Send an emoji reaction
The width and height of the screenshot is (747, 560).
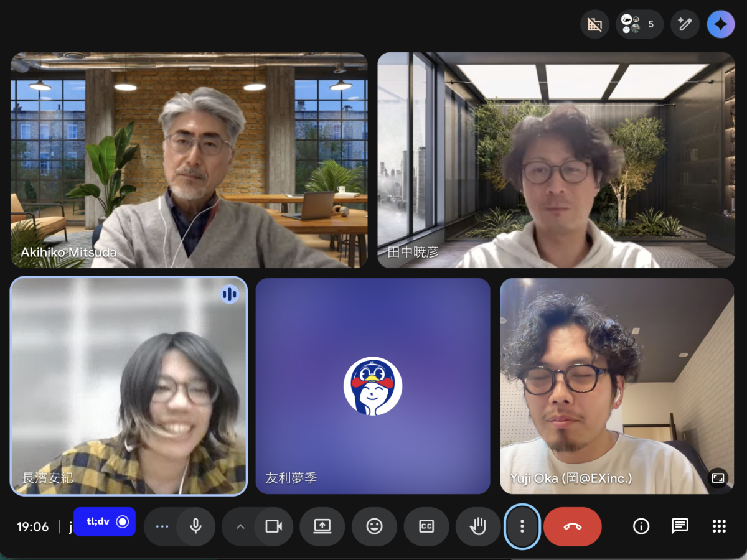[x=374, y=526]
